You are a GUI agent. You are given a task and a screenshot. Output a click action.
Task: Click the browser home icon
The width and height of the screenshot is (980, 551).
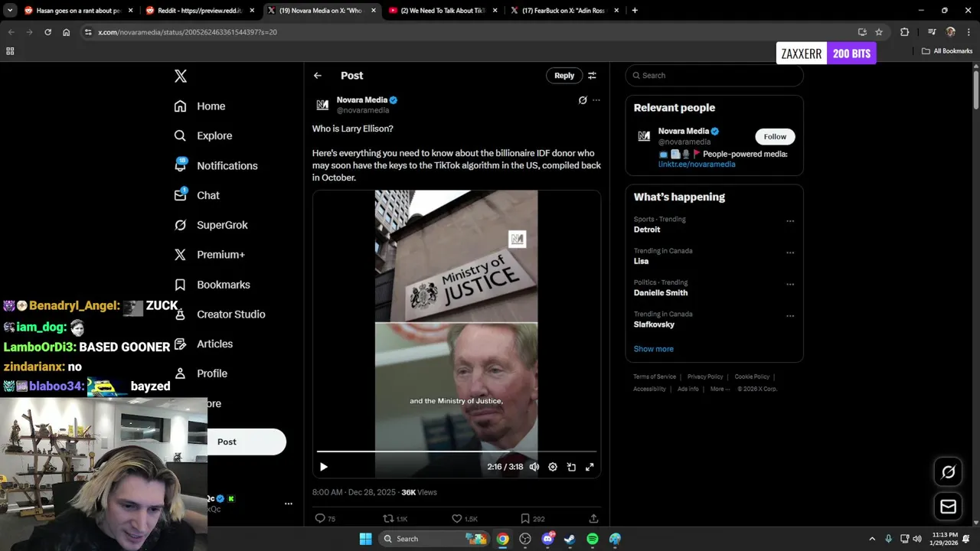tap(67, 32)
